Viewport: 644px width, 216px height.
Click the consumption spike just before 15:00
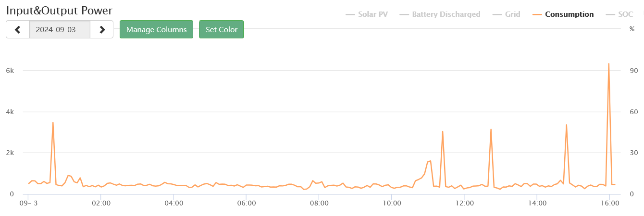[x=567, y=125]
